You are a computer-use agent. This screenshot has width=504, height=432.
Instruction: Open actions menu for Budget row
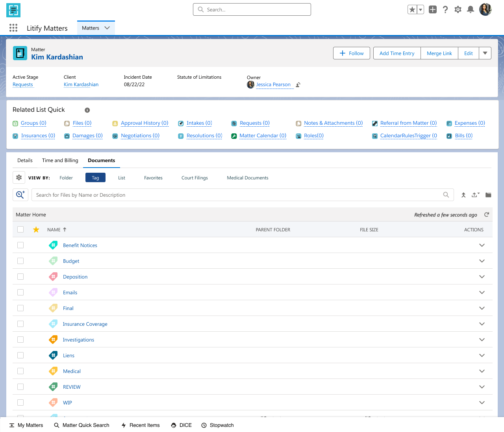[482, 261]
